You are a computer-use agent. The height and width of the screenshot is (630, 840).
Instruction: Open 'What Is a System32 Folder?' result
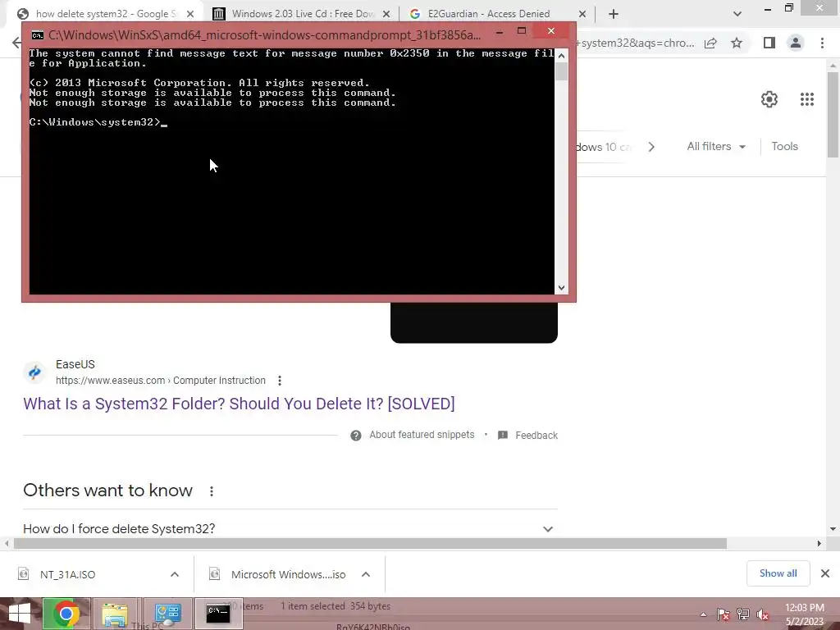click(x=239, y=404)
